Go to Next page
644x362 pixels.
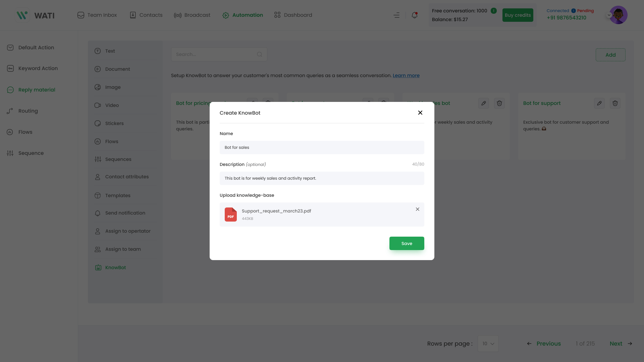point(621,344)
